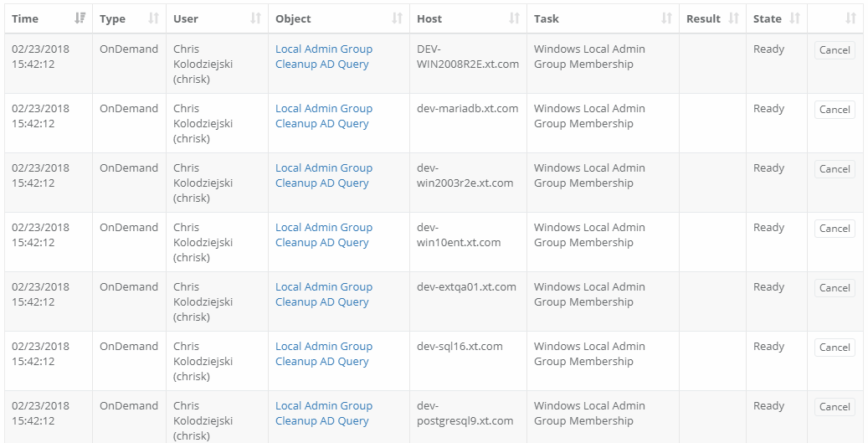Click the Host column header text
The width and height of the screenshot is (868, 443).
click(x=429, y=18)
